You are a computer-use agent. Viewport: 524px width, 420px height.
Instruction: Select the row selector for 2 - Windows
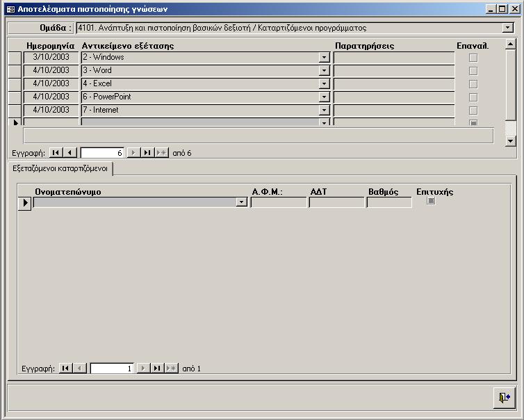(15, 58)
